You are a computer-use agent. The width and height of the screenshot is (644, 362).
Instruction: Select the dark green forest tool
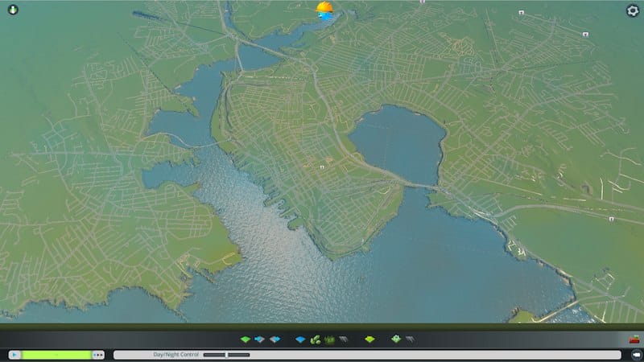pos(329,339)
